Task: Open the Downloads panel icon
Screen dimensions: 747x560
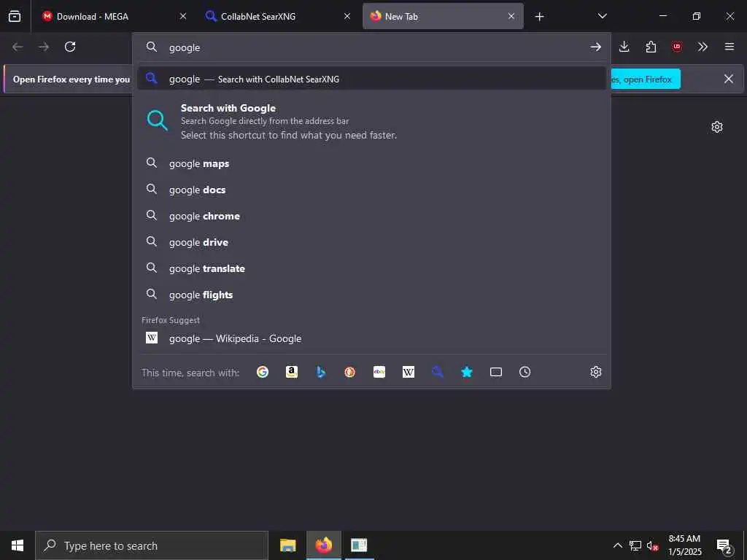Action: 624,47
